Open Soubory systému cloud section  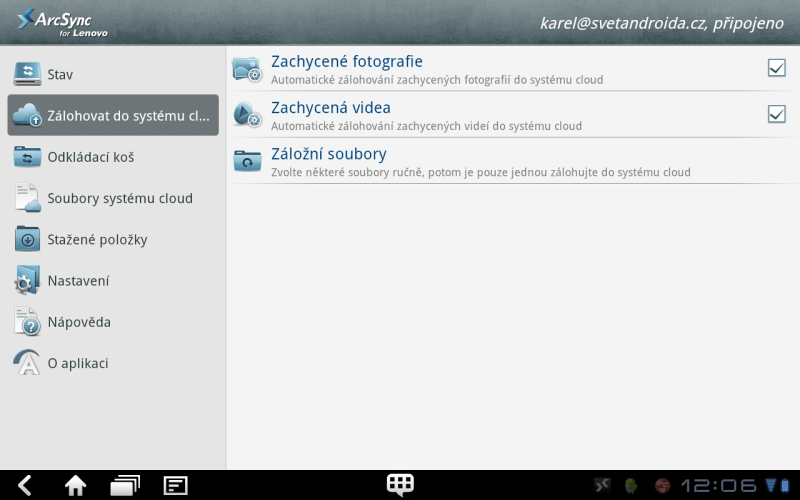point(113,198)
